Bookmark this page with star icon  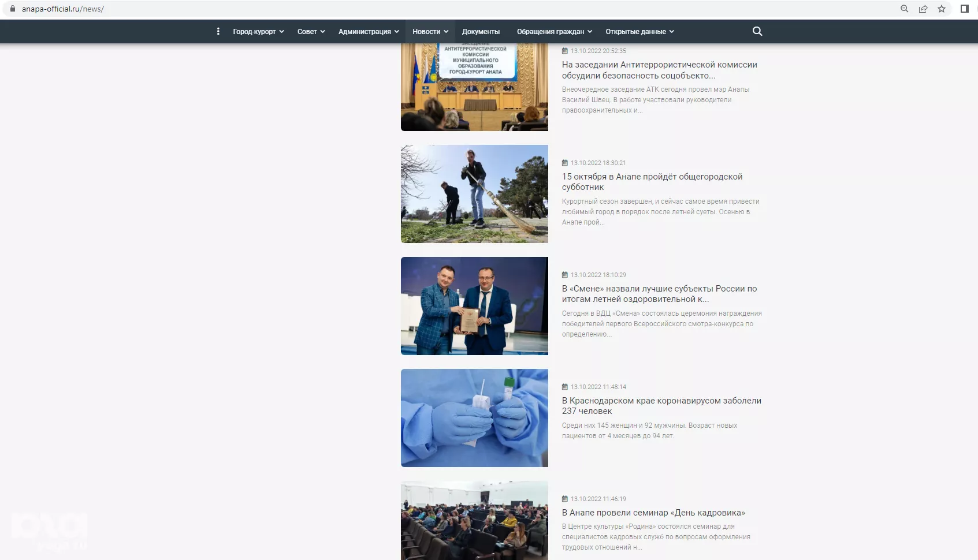coord(942,9)
